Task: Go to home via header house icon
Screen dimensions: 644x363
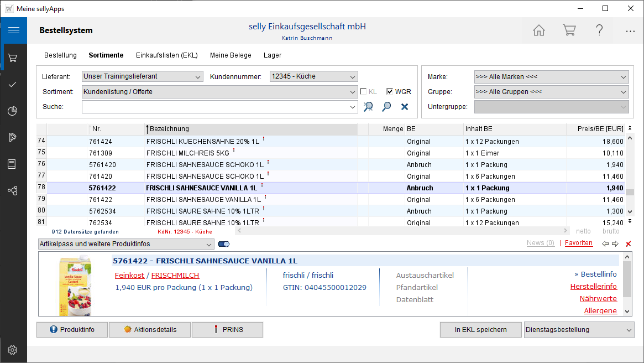Action: (539, 30)
